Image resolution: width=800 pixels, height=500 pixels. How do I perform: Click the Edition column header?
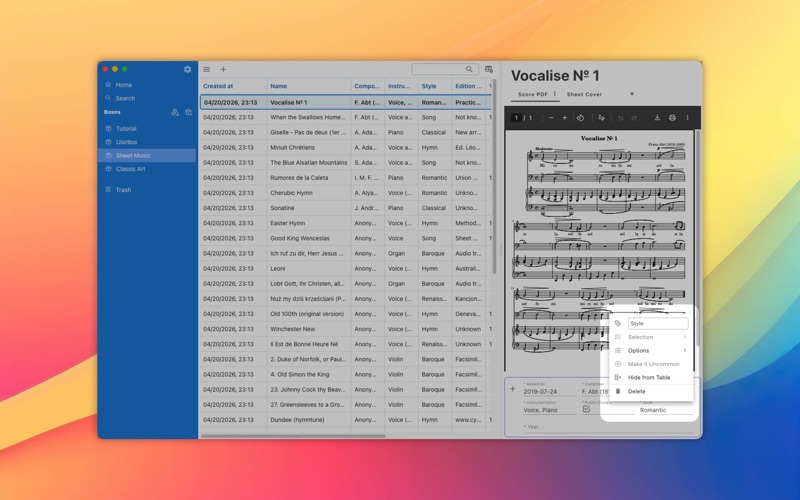click(469, 86)
